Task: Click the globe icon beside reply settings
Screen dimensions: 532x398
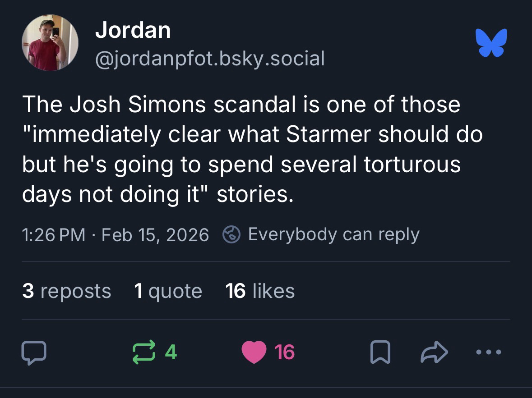Action: coord(231,235)
